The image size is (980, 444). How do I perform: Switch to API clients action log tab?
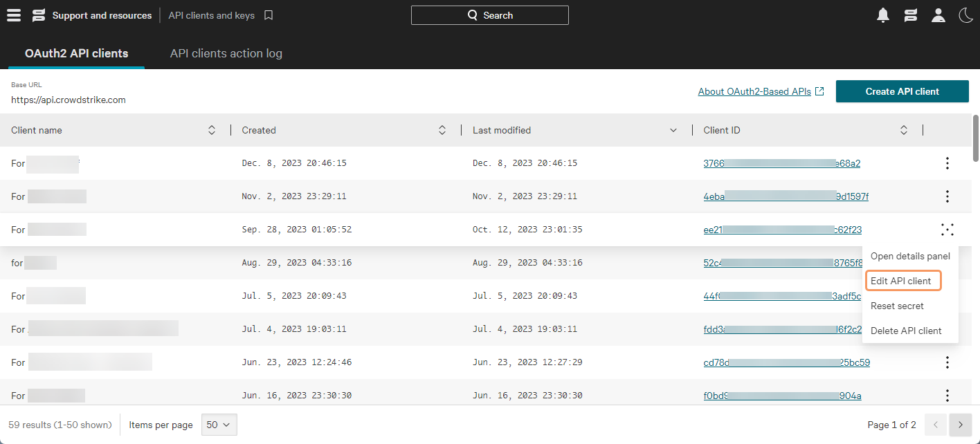226,53
